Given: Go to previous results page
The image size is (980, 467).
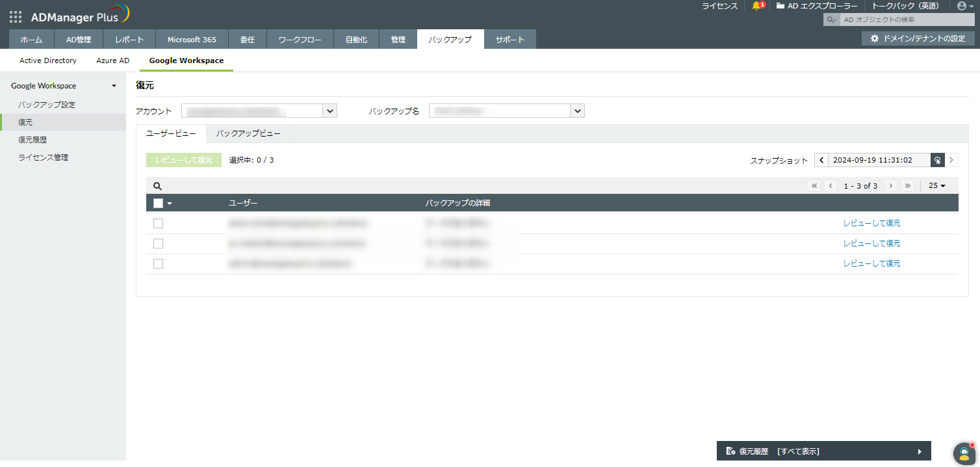Looking at the screenshot, I should (831, 186).
